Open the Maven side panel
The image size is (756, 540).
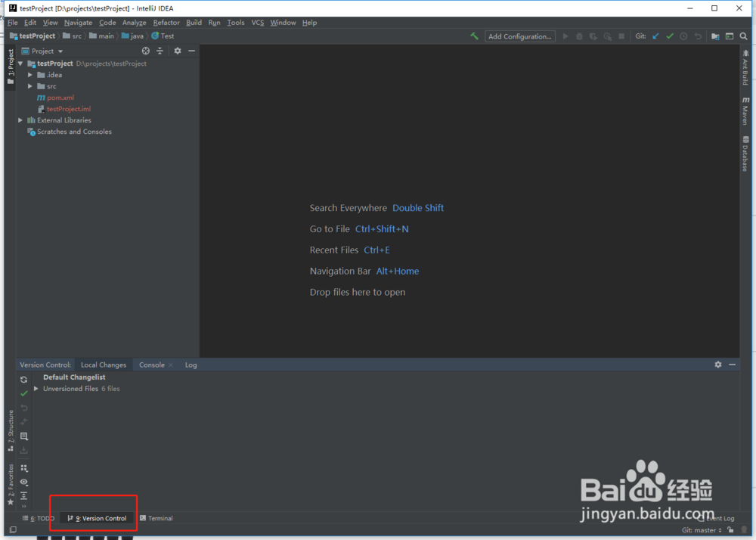click(745, 110)
